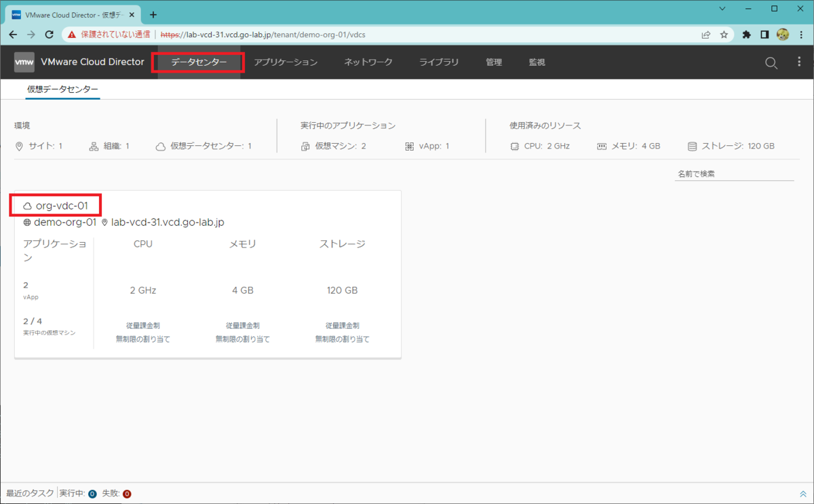The image size is (814, 504).
Task: Click the 120 GB storage value on card
Action: click(343, 290)
